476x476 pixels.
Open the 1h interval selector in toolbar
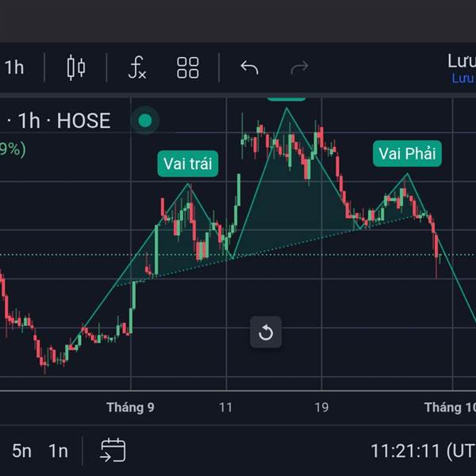(x=14, y=67)
